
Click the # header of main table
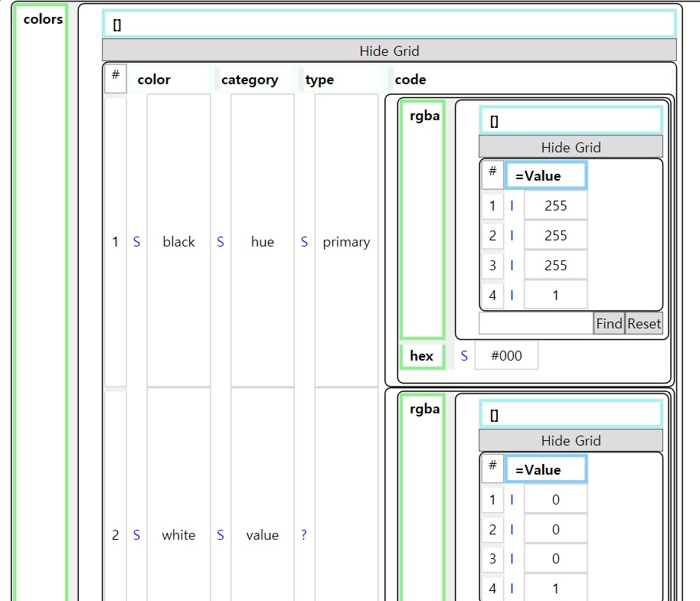116,79
